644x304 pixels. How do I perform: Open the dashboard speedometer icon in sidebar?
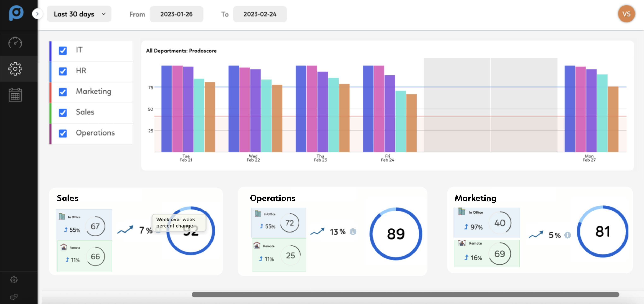[15, 43]
